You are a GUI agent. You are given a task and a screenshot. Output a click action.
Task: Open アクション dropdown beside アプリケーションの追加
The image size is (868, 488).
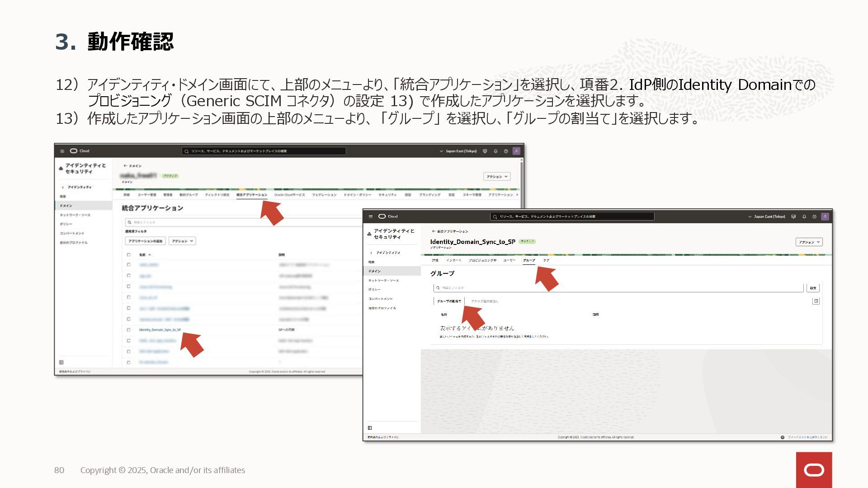tap(182, 241)
